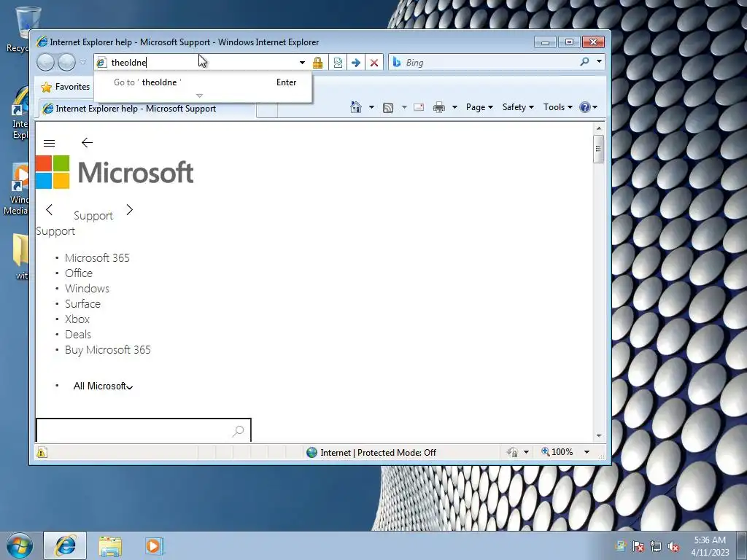Open the recent pages dropdown arrow
Image resolution: width=747 pixels, height=560 pixels.
point(83,62)
